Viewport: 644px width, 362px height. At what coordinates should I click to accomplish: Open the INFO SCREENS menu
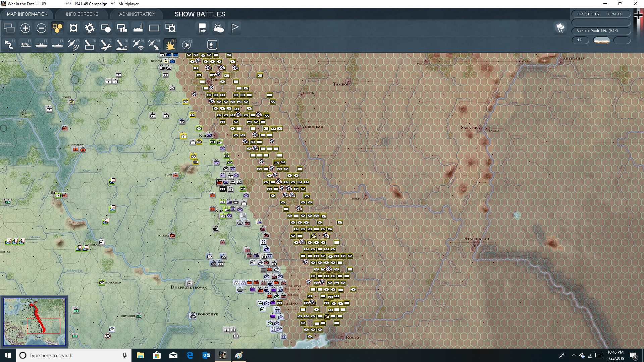click(x=82, y=14)
